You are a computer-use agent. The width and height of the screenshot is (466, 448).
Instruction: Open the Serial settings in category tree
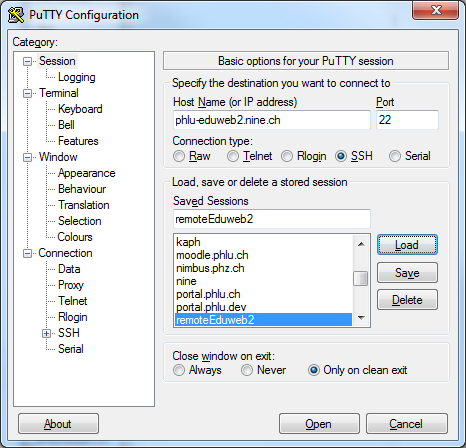click(71, 349)
